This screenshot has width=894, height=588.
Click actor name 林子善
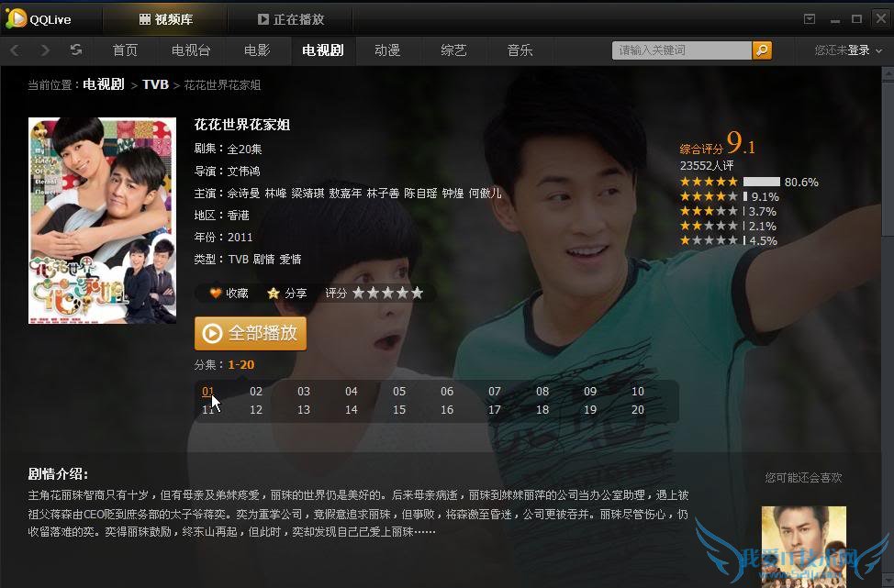(x=383, y=194)
